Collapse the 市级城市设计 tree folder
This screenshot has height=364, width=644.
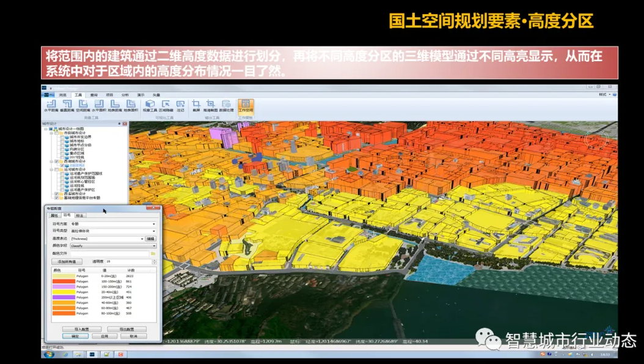(x=51, y=133)
